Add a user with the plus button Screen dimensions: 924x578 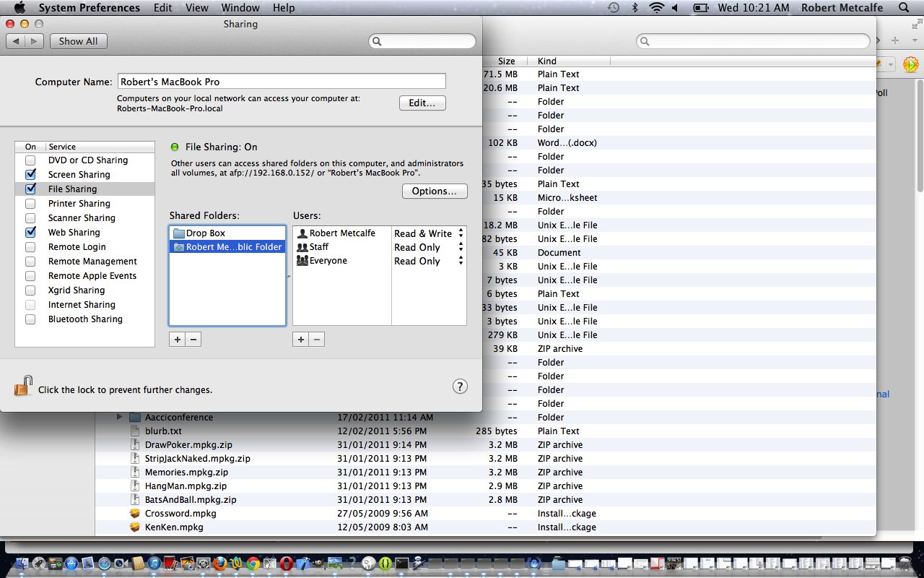(x=300, y=340)
